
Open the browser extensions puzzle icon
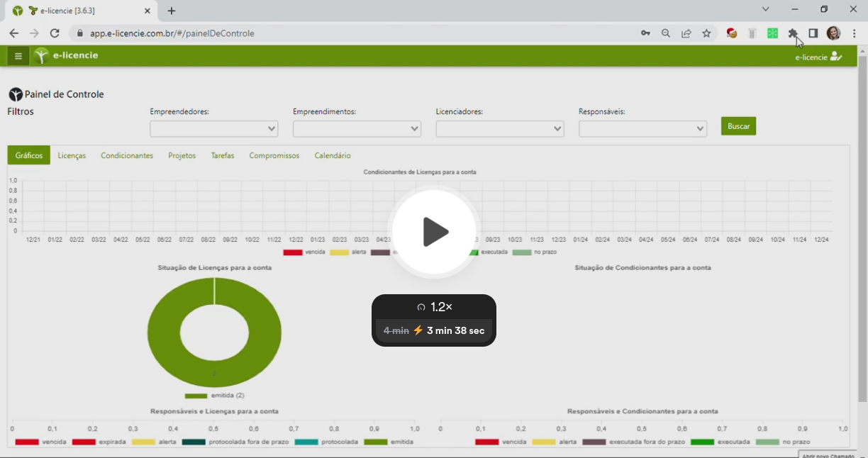[793, 33]
